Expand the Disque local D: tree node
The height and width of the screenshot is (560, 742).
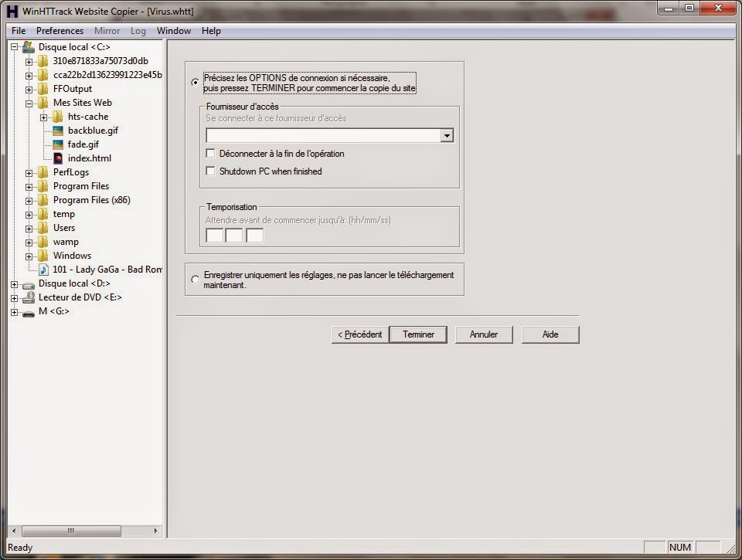point(14,283)
